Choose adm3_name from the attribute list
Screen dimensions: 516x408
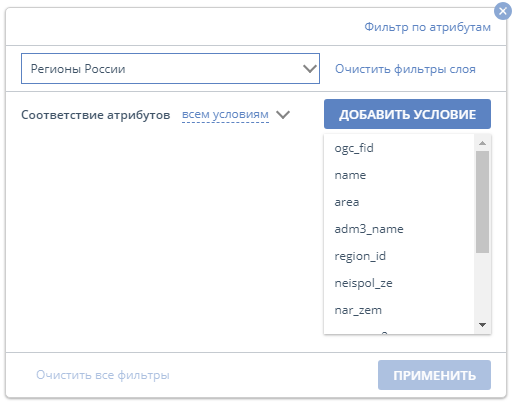[399, 229]
